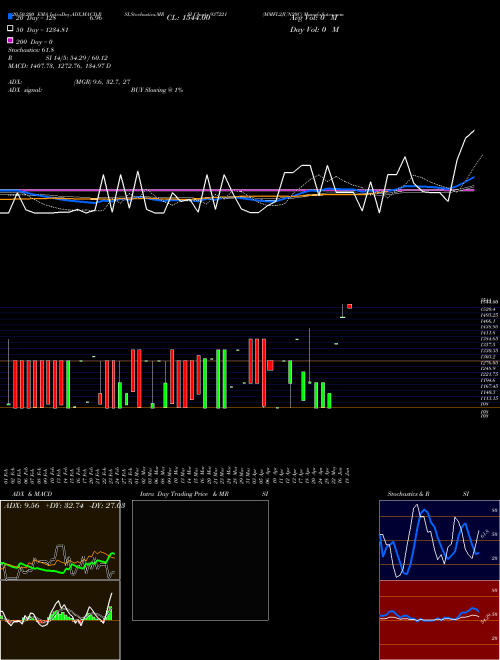Screen dimensions: 500x660
Task: Click the 1194.6 price axis label
Action: pyautogui.click(x=488, y=380)
